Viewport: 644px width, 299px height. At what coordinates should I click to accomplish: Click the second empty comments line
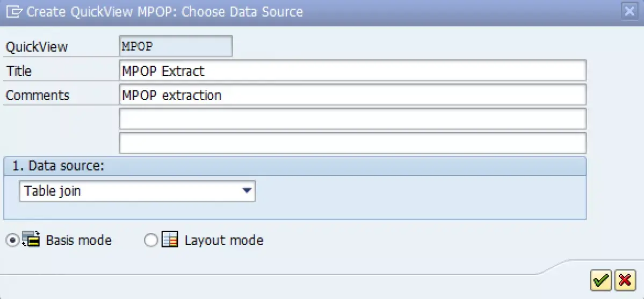pos(352,119)
